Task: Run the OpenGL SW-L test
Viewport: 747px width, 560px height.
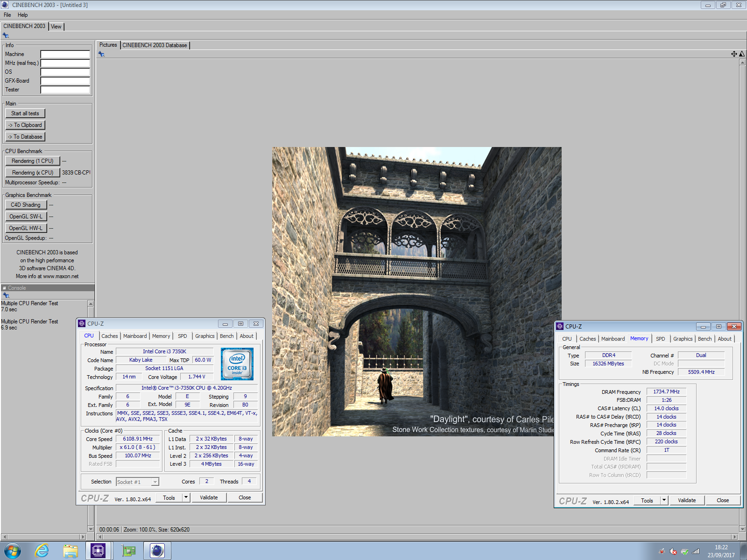Action: click(26, 217)
